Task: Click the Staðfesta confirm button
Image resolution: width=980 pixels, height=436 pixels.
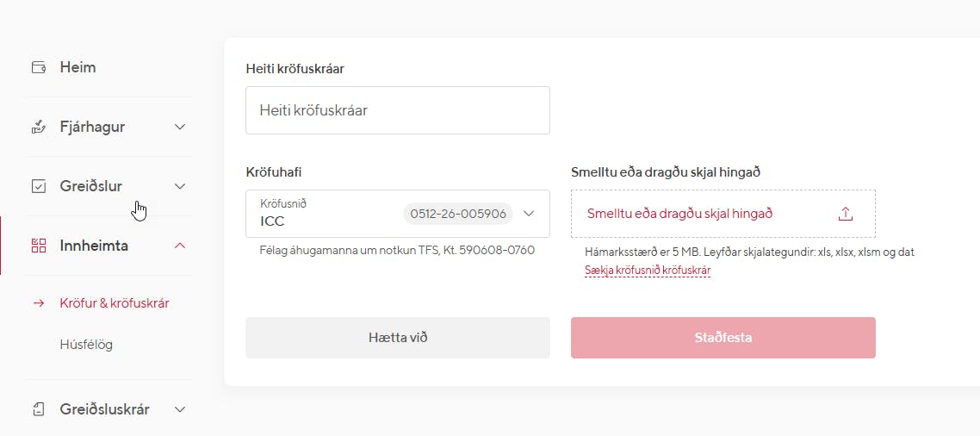Action: pyautogui.click(x=723, y=338)
